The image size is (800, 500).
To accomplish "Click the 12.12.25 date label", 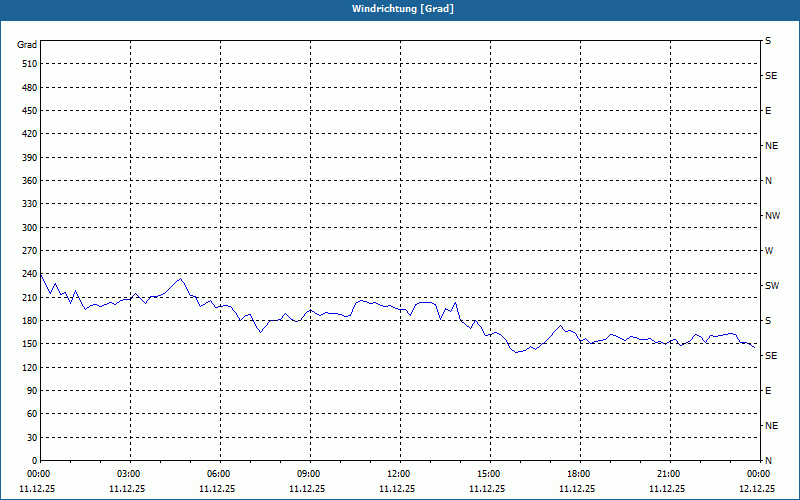I will point(757,489).
